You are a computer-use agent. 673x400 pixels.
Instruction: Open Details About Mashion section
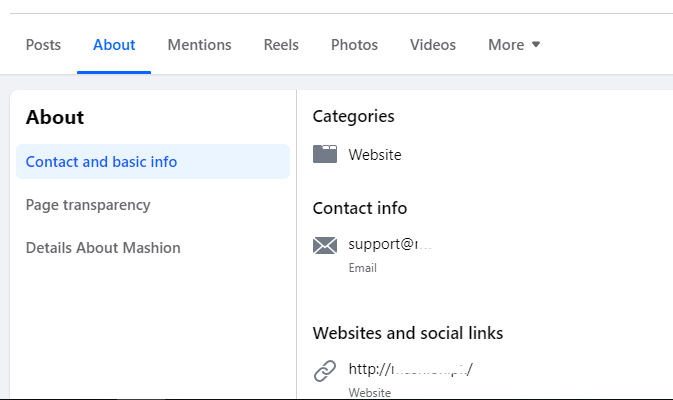point(103,248)
